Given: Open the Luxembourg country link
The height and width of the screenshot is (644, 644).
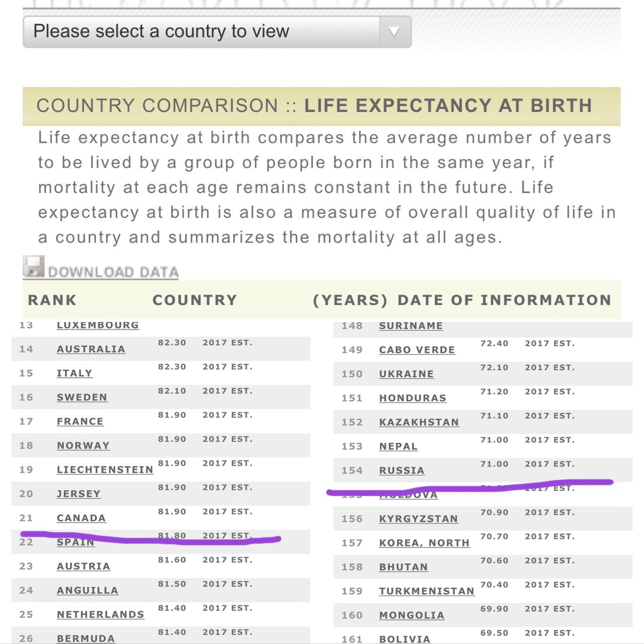Looking at the screenshot, I should tap(98, 325).
